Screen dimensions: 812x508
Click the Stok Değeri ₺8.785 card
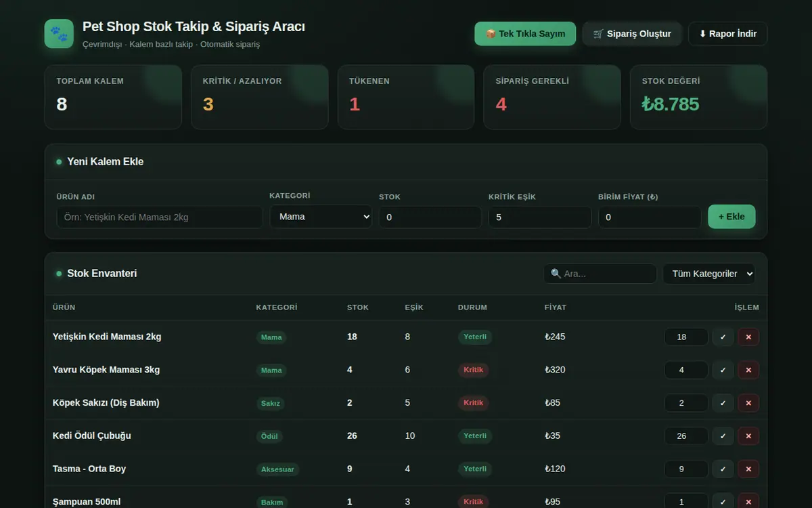coord(698,97)
